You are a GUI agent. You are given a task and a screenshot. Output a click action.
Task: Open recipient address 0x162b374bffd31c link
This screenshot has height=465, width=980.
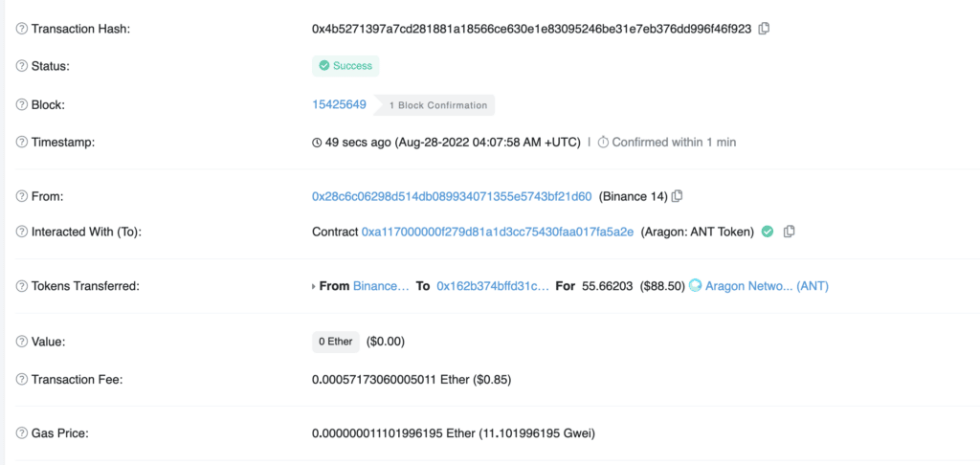click(493, 285)
